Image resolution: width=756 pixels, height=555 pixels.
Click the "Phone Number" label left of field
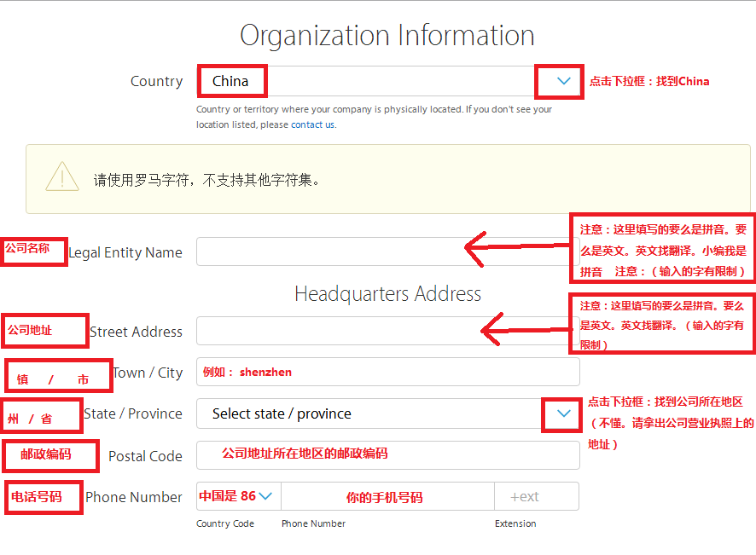click(134, 497)
